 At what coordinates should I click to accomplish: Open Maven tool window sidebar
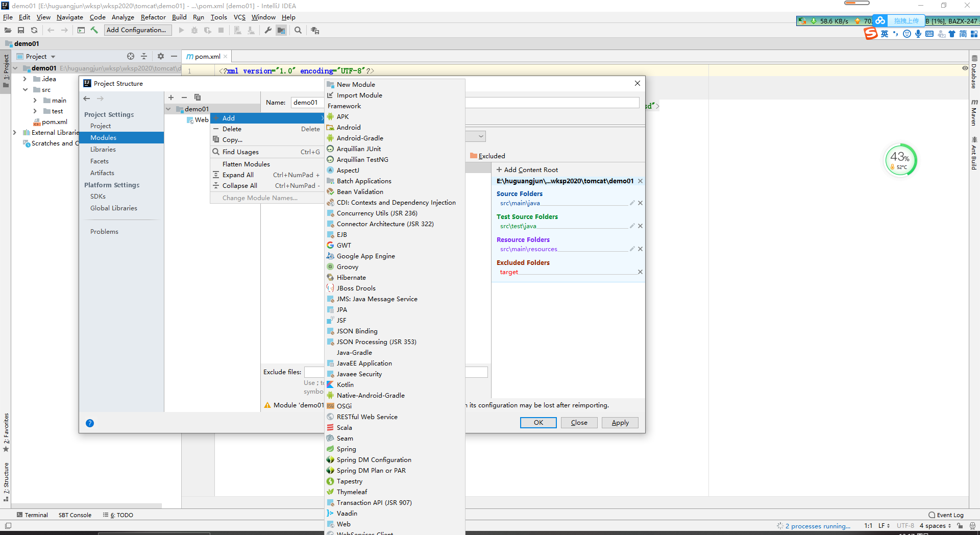pos(974,112)
